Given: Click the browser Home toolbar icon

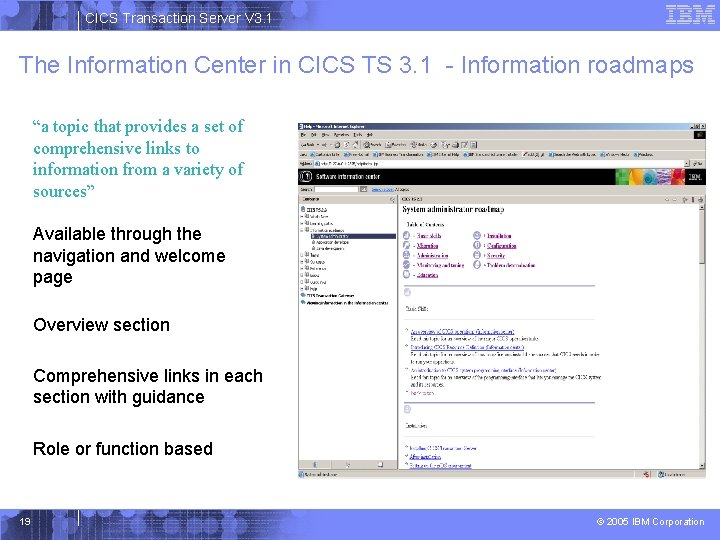Looking at the screenshot, I should point(356,145).
